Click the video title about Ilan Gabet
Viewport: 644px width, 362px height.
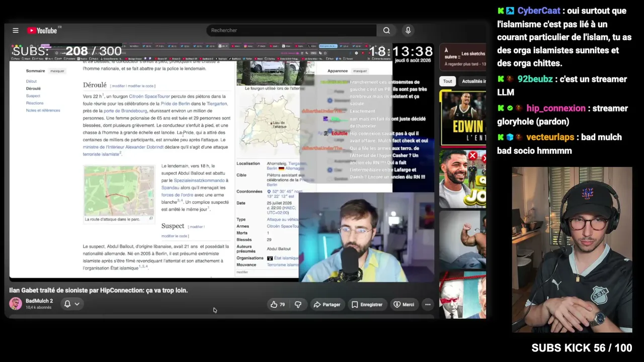click(98, 290)
